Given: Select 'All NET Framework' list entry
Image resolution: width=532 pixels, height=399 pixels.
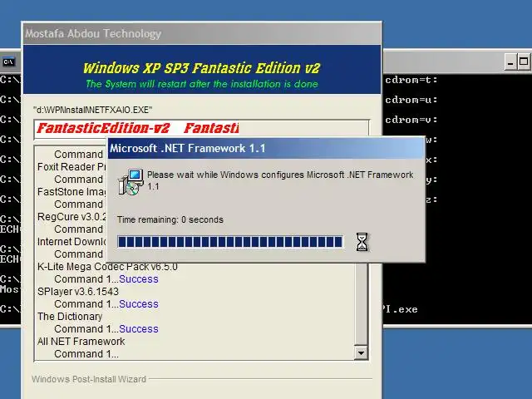Looking at the screenshot, I should (81, 342).
